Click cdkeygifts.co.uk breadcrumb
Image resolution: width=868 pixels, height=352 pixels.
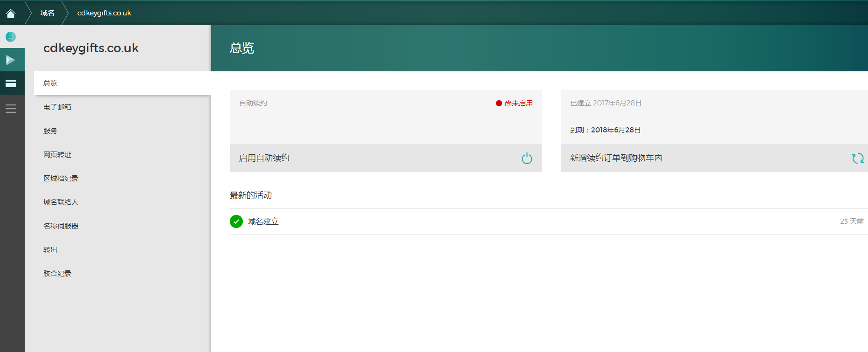click(104, 13)
